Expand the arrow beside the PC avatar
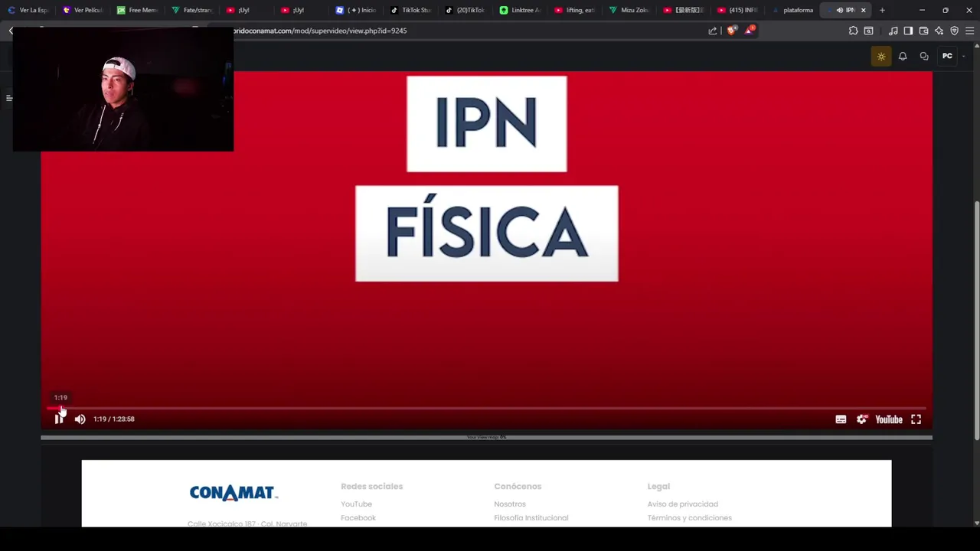 (x=964, y=57)
